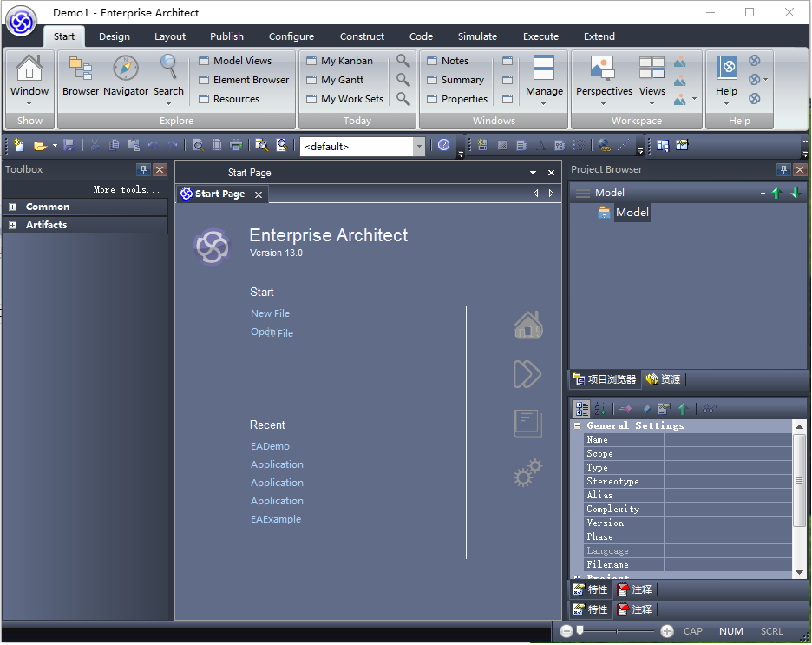The width and height of the screenshot is (812, 645).
Task: Click the Name value field in properties
Action: click(x=728, y=440)
